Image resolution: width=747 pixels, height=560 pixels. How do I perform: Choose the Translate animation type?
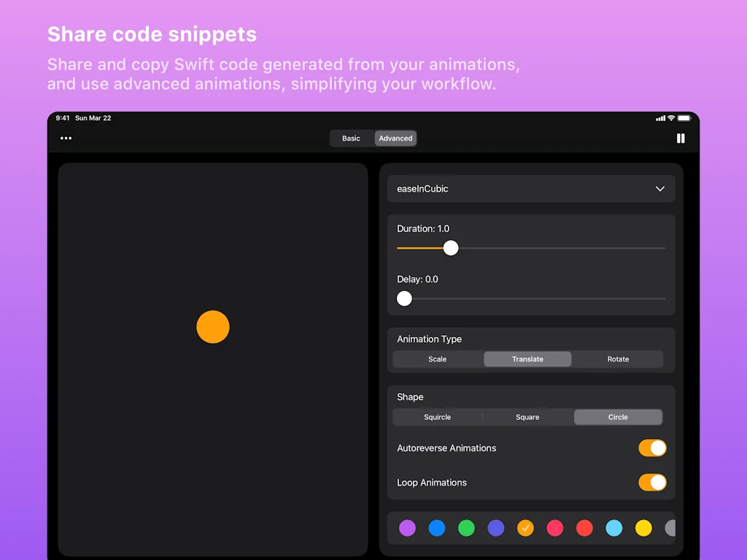[527, 359]
